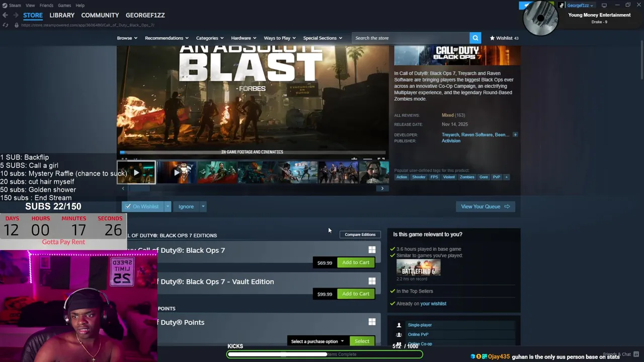This screenshot has height=362, width=644.
Task: Open the Help menu
Action: (x=80, y=5)
